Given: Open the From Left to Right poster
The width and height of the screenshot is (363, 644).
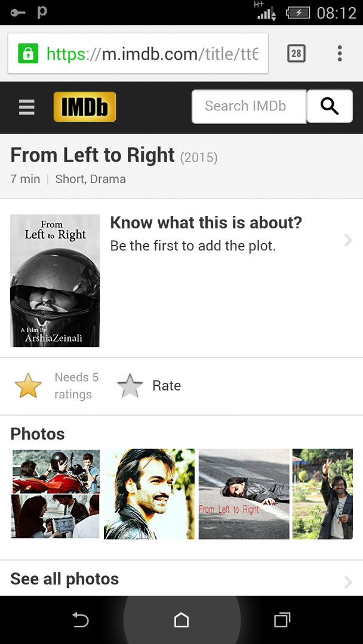Looking at the screenshot, I should click(x=55, y=280).
